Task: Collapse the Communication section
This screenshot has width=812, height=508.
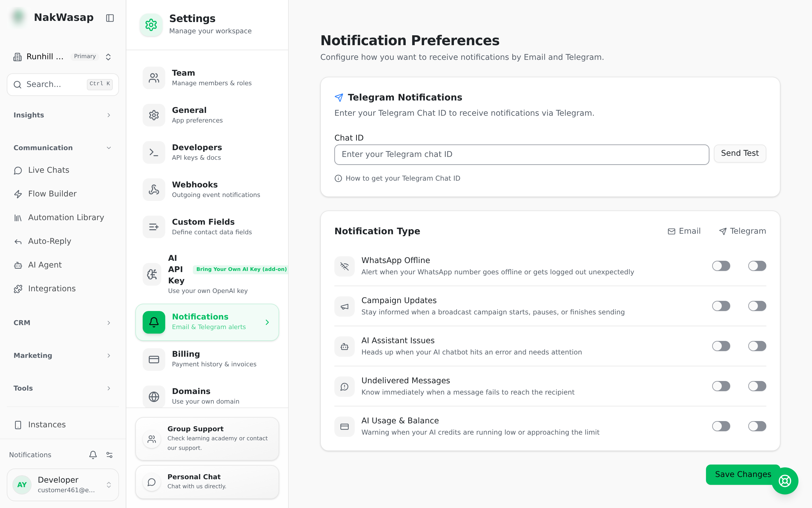Action: [63, 148]
